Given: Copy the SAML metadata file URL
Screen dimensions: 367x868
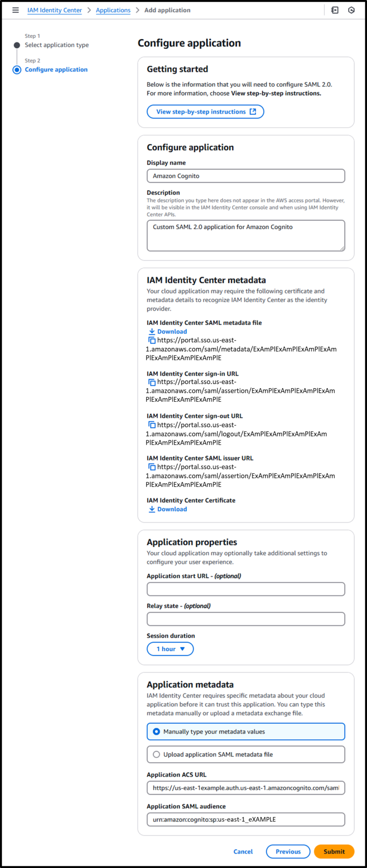Looking at the screenshot, I should [152, 340].
